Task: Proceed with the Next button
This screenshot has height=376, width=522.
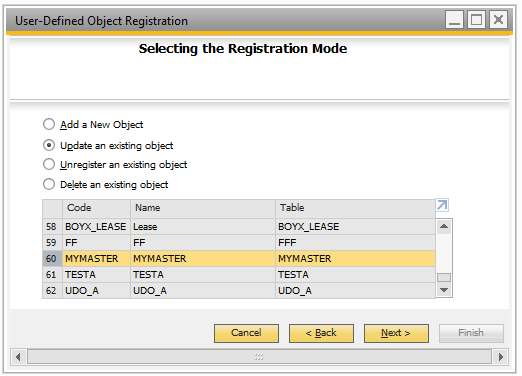Action: [x=396, y=333]
